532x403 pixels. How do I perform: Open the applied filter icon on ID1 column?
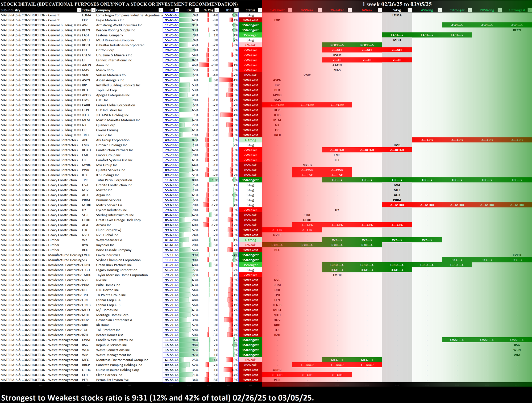coord(177,10)
